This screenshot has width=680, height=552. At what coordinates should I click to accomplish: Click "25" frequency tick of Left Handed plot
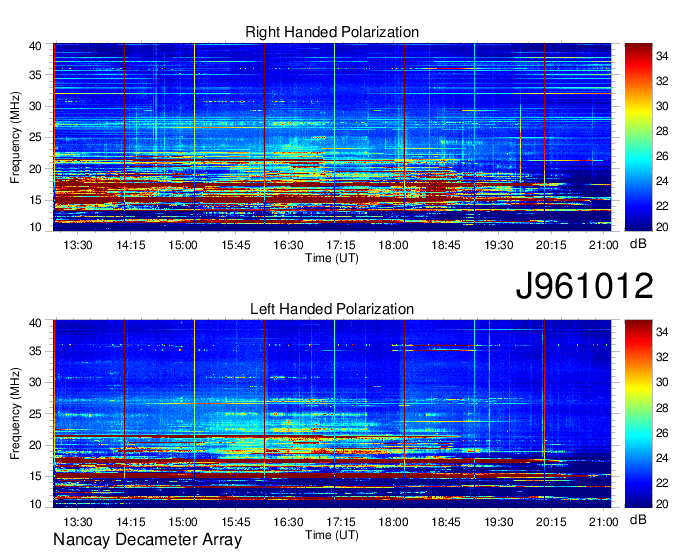[35, 414]
